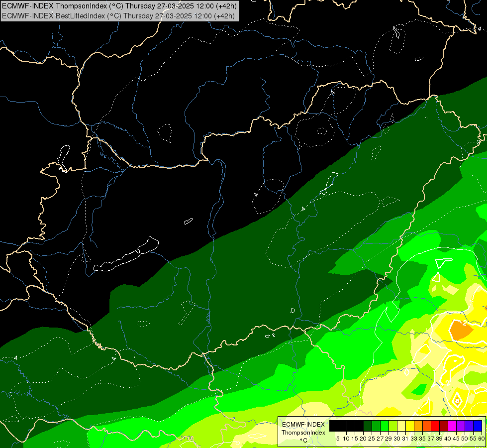487x448 pixels.
Task: Click the ThompsonIndex title line at top
Action: [119, 5]
